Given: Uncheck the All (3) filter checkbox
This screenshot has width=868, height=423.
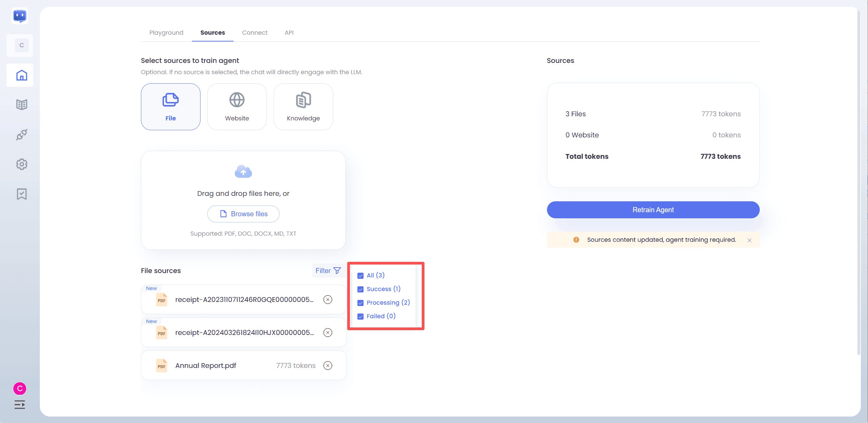Looking at the screenshot, I should click(x=360, y=276).
